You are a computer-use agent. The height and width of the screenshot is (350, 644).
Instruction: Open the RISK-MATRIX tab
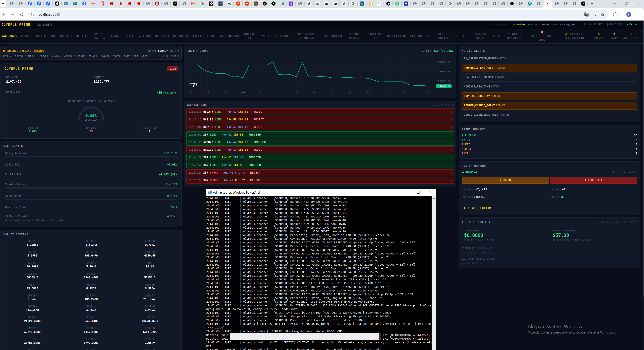point(100,36)
